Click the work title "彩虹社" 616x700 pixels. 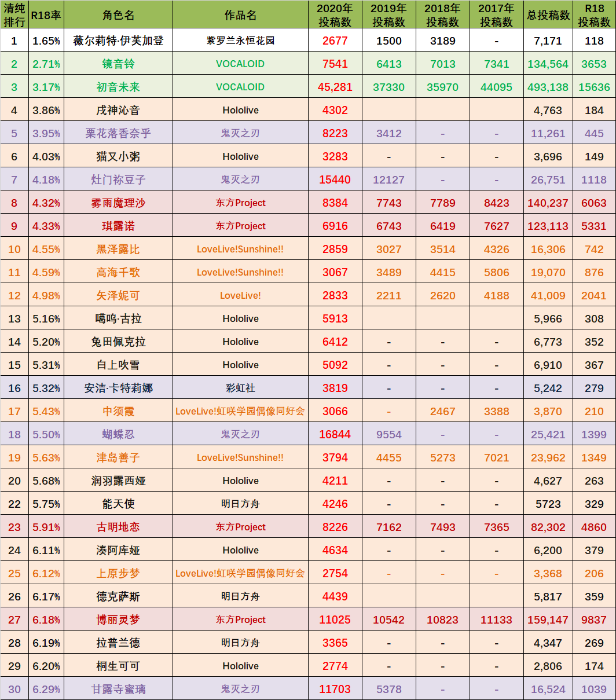tap(240, 388)
